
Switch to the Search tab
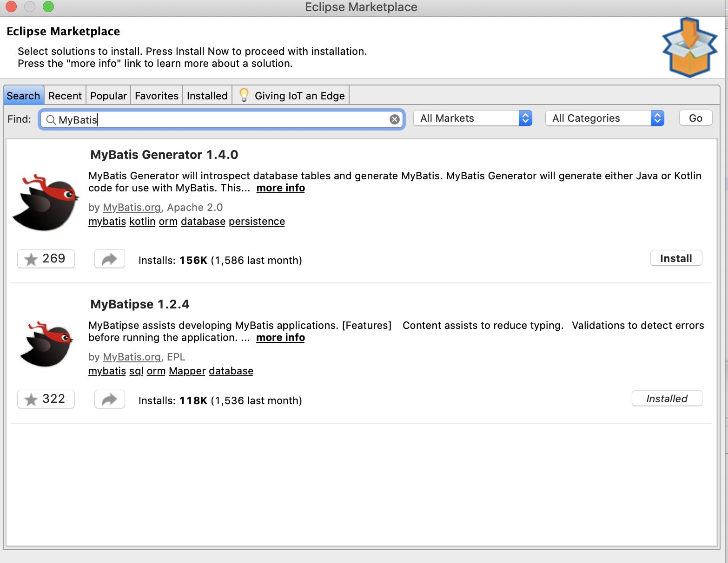pyautogui.click(x=23, y=96)
